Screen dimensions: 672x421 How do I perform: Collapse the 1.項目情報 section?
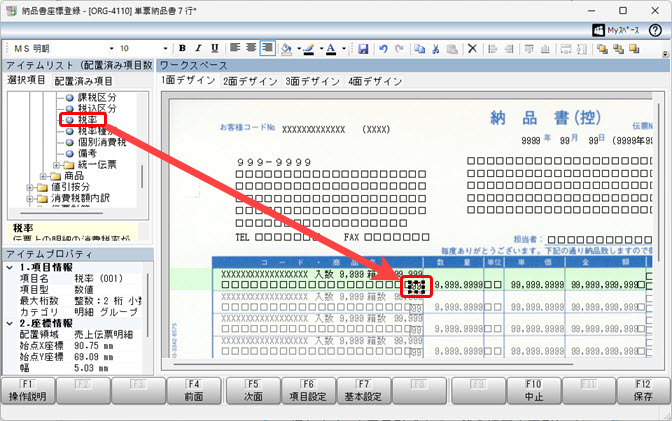click(10, 268)
